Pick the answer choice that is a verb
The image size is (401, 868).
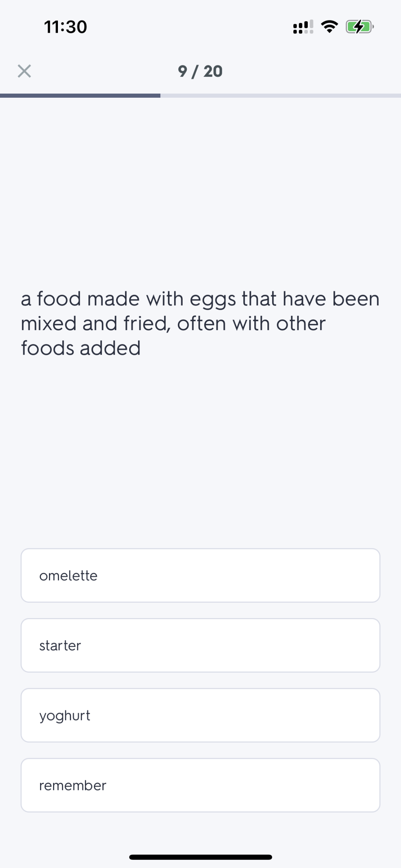pos(200,785)
